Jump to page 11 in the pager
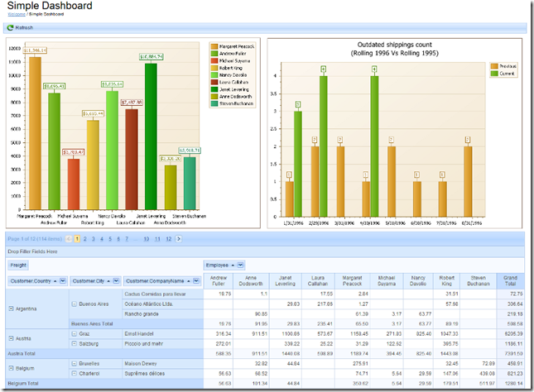The width and height of the screenshot is (534, 392). tap(157, 239)
